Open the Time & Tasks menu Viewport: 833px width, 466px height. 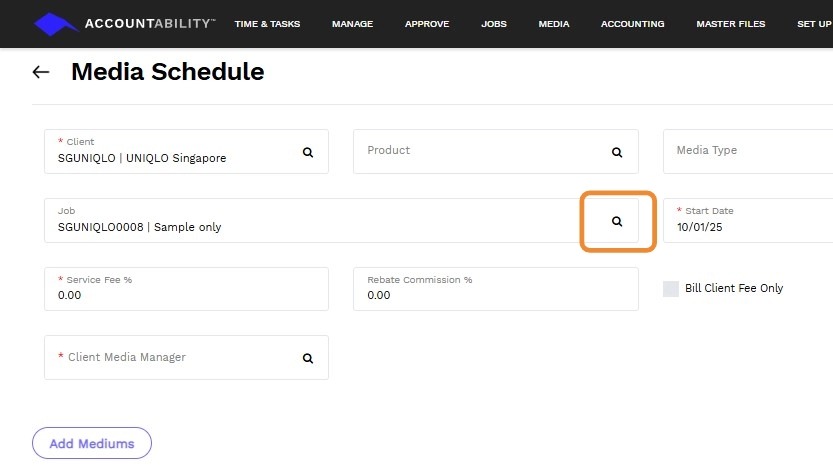(x=267, y=24)
